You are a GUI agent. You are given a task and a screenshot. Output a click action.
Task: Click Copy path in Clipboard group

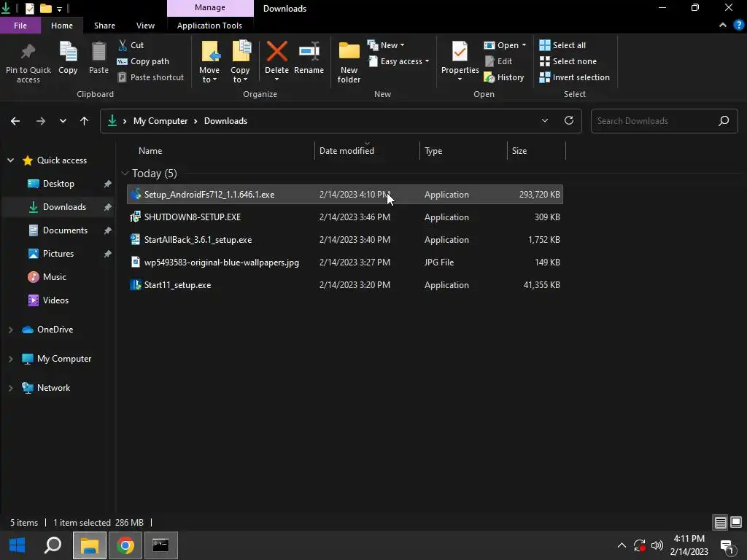click(143, 61)
